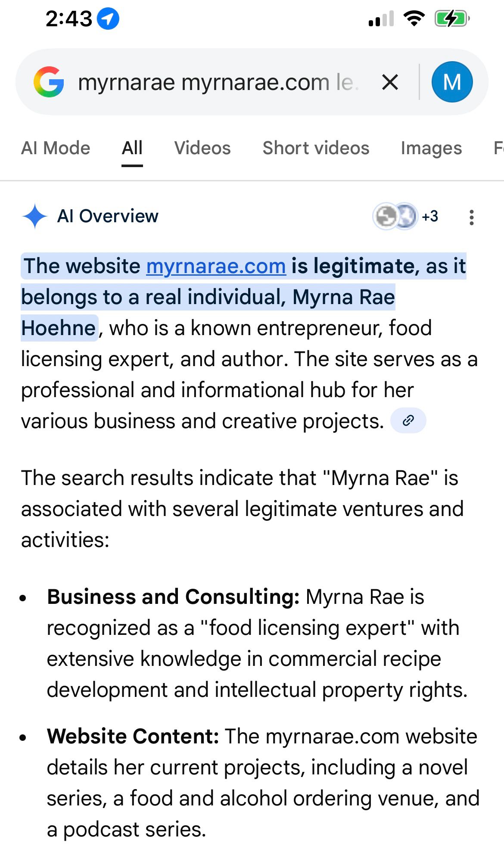Tap the location arrow in status bar
The image size is (504, 861).
(x=108, y=19)
